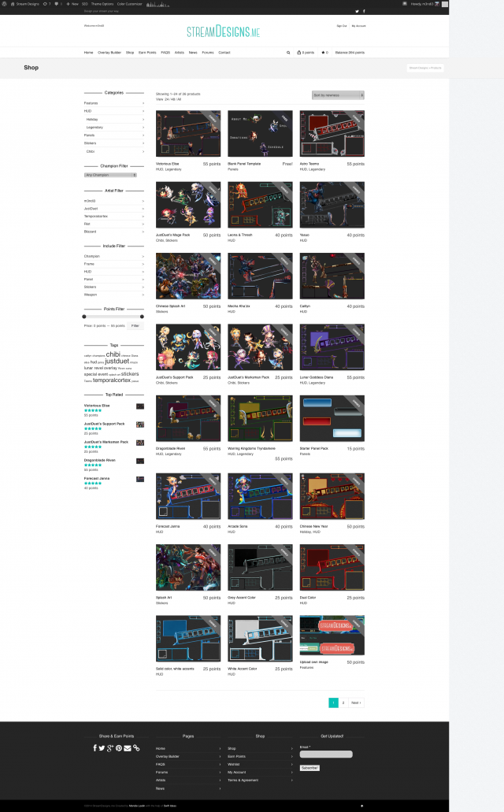Open the Artists menu item
This screenshot has width=504, height=812.
point(180,52)
